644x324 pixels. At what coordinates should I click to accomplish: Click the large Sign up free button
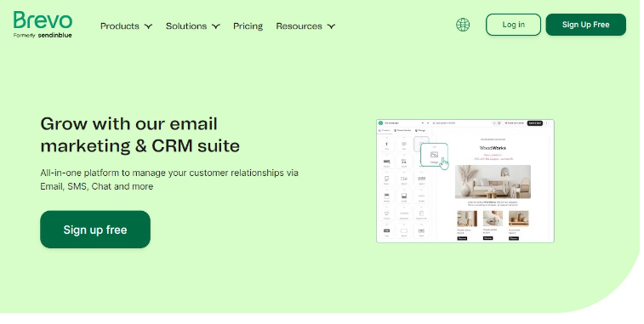coord(95,230)
